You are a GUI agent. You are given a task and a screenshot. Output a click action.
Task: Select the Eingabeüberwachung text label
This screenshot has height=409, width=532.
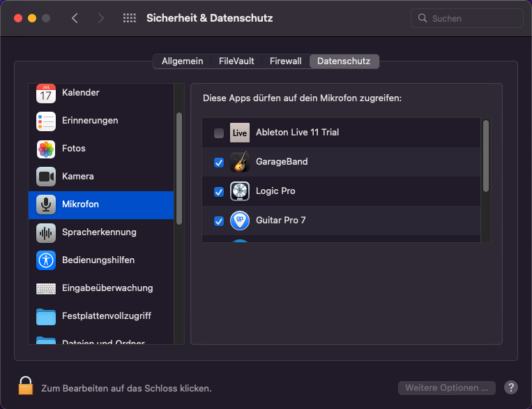tap(107, 288)
